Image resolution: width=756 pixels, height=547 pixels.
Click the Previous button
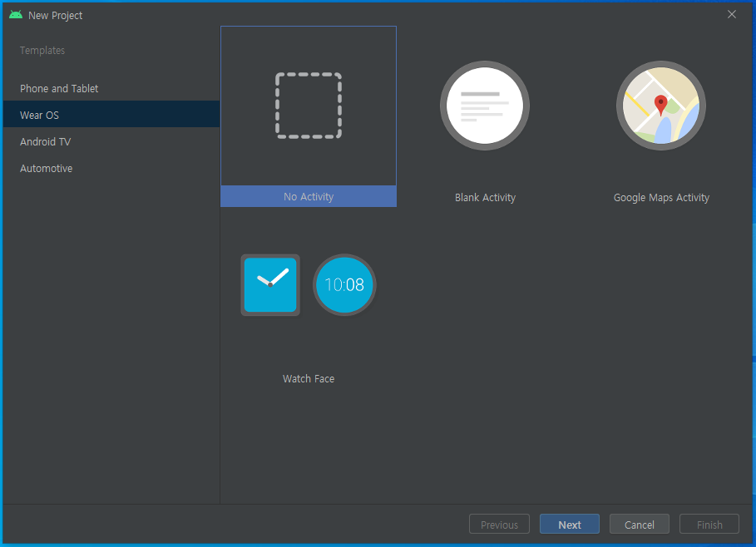tap(499, 525)
